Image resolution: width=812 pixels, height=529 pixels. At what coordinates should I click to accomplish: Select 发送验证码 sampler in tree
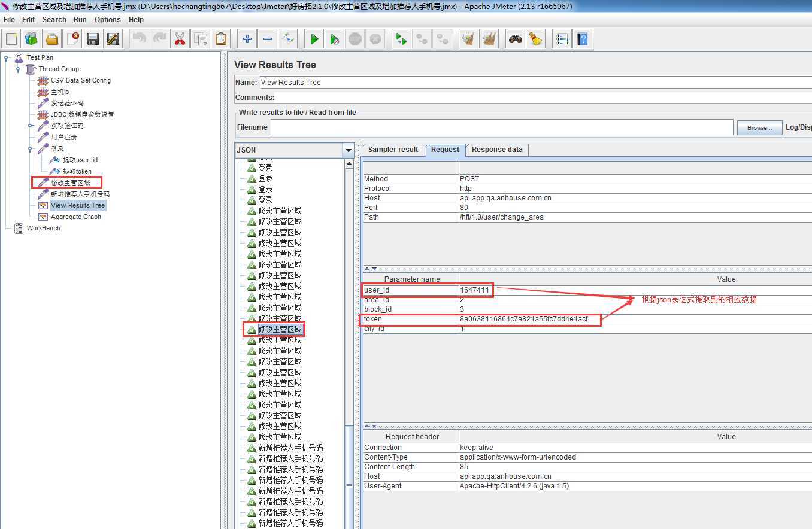[x=67, y=103]
